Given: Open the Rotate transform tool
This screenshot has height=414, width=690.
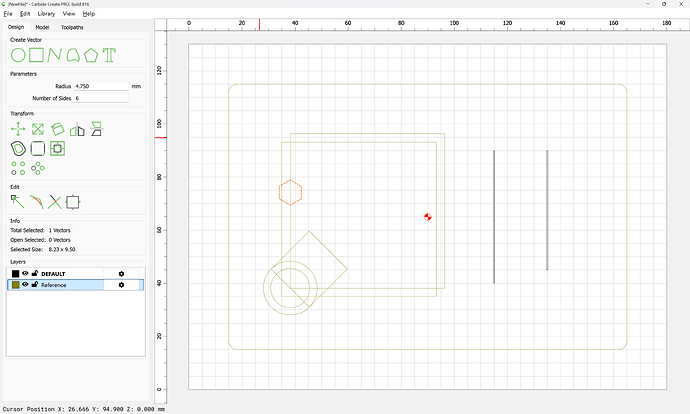Looking at the screenshot, I should tap(57, 129).
